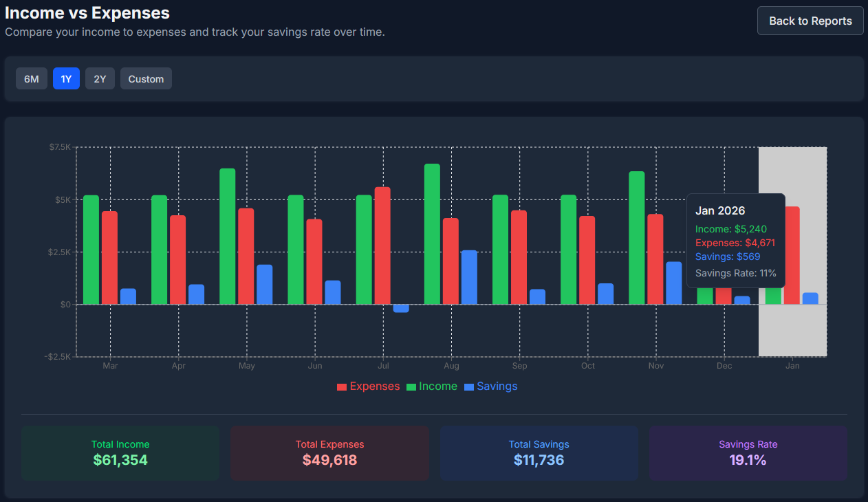
Task: Click the $61,354 total income value
Action: (120, 460)
